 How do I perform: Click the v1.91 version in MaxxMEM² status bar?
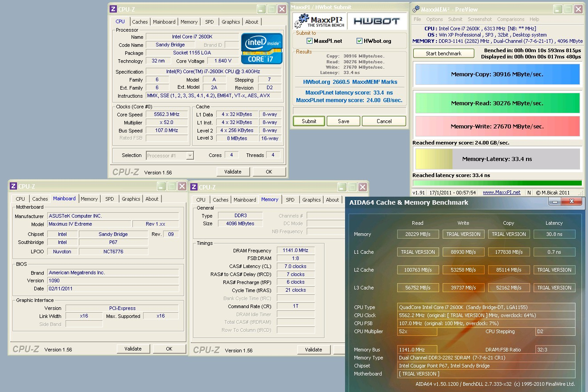click(x=419, y=193)
